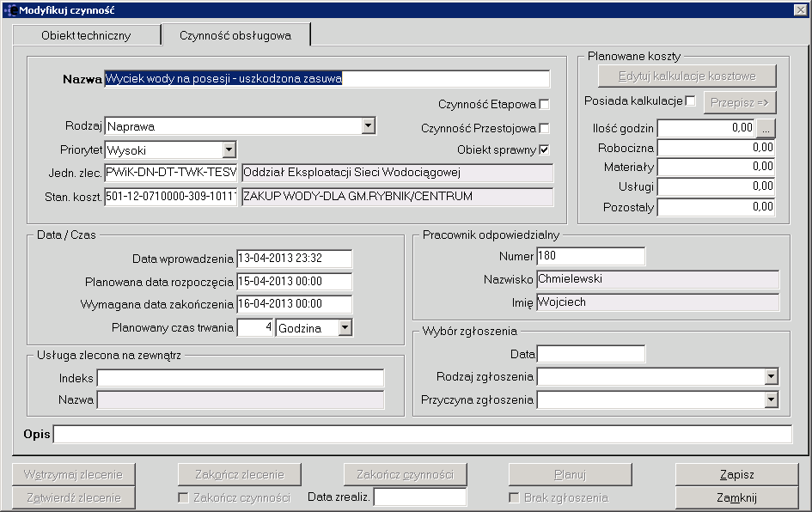Click the Pozostały cost field
Screen dimensions: 812x512
(717, 207)
